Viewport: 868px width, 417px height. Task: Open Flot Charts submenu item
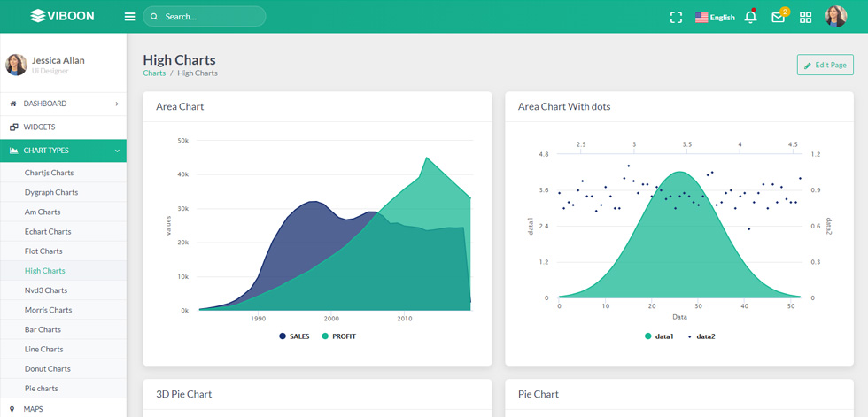pos(63,251)
